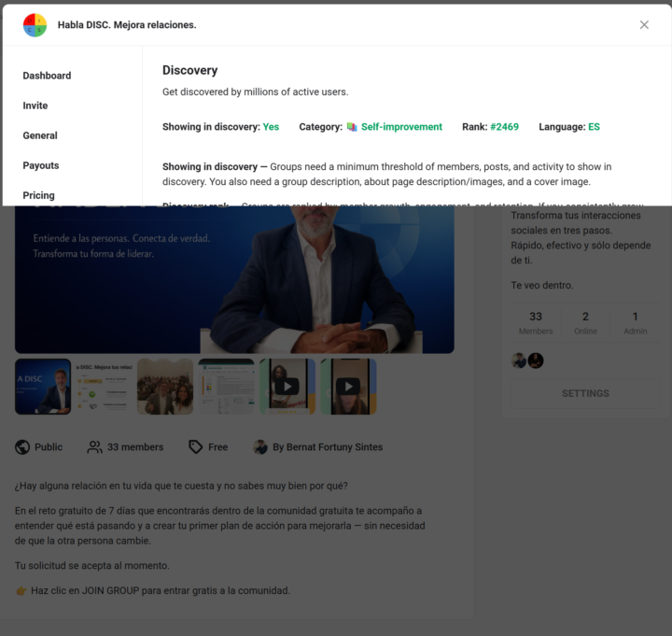
Task: Close the group settings modal
Action: coord(644,25)
